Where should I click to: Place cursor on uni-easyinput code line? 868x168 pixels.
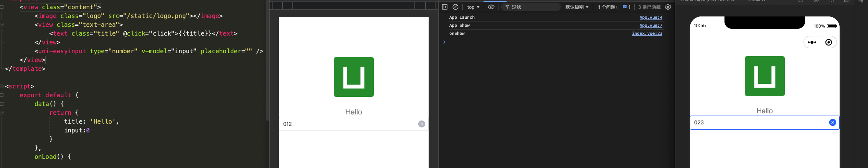(149, 51)
